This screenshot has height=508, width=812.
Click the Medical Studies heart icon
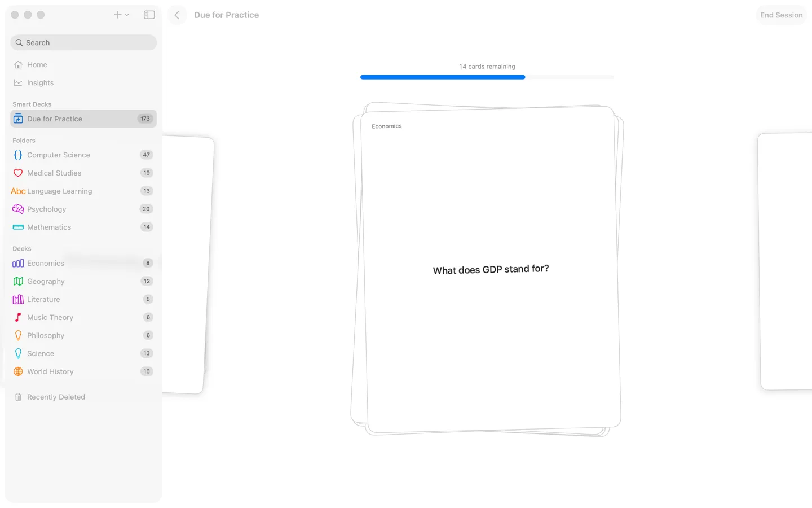(18, 173)
